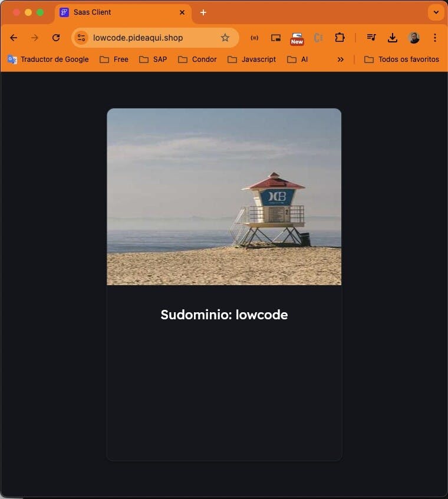Expand the tab search dropdown arrow
The width and height of the screenshot is (448, 499).
tap(436, 12)
